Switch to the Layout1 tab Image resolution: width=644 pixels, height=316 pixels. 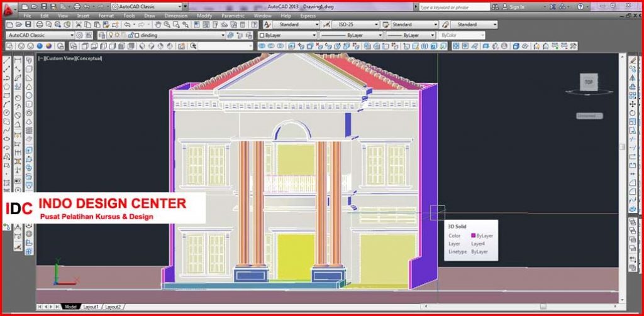point(91,307)
